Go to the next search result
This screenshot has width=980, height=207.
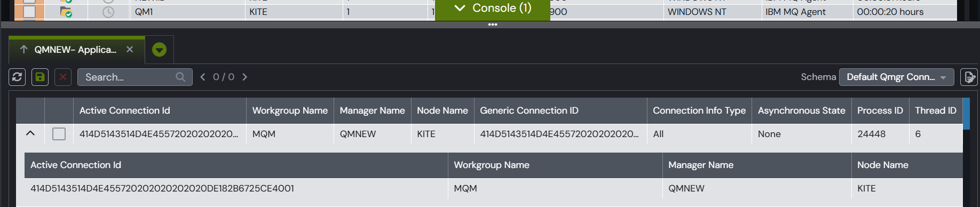(x=245, y=77)
